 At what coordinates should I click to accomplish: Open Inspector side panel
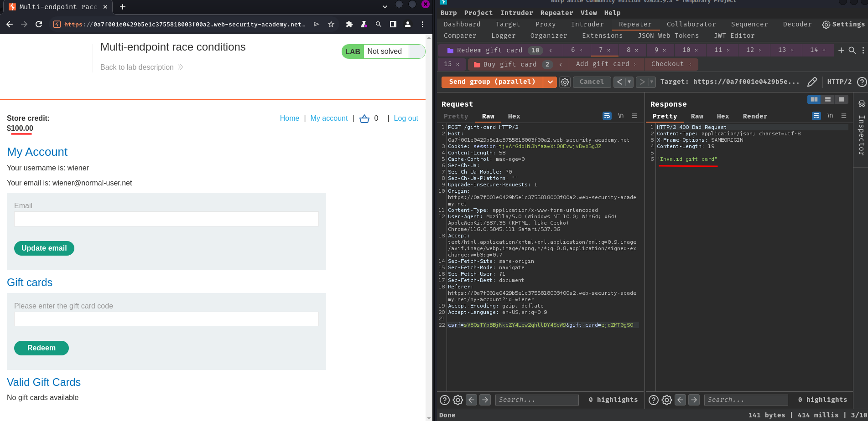pos(861,128)
